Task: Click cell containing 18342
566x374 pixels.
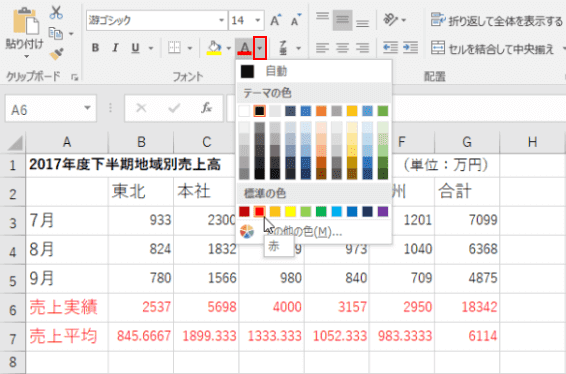Action: click(467, 308)
